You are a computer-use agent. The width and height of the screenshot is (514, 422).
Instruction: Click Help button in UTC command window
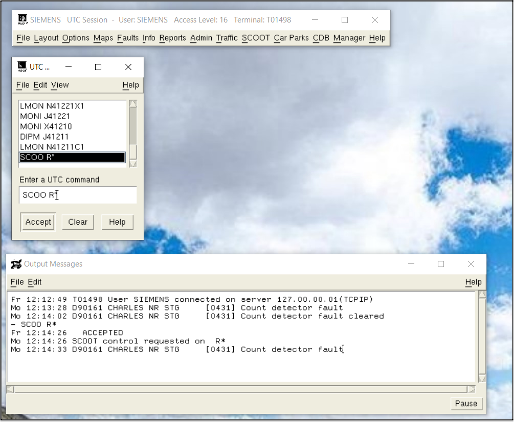tap(117, 222)
